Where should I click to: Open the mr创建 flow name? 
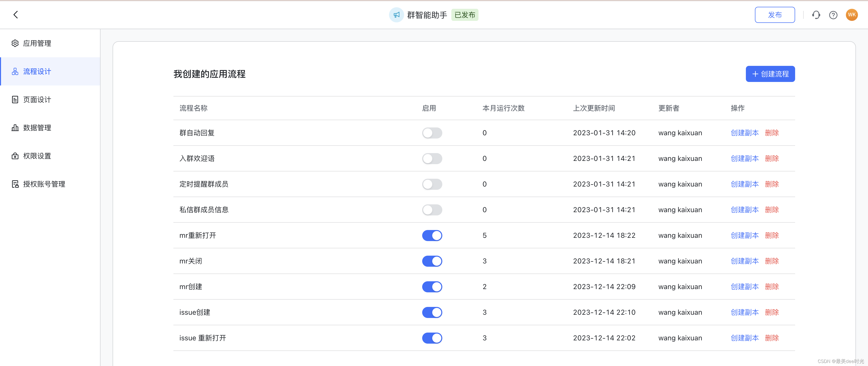191,287
